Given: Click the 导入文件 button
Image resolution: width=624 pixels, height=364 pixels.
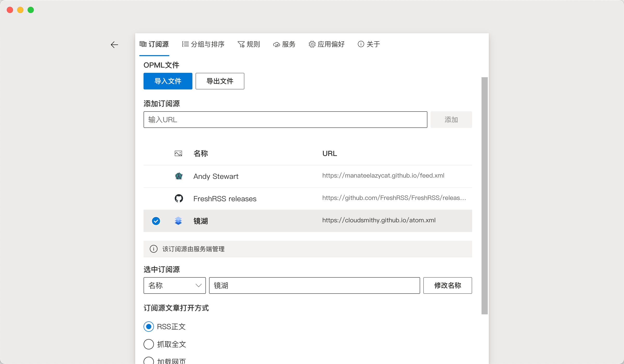Looking at the screenshot, I should point(168,81).
